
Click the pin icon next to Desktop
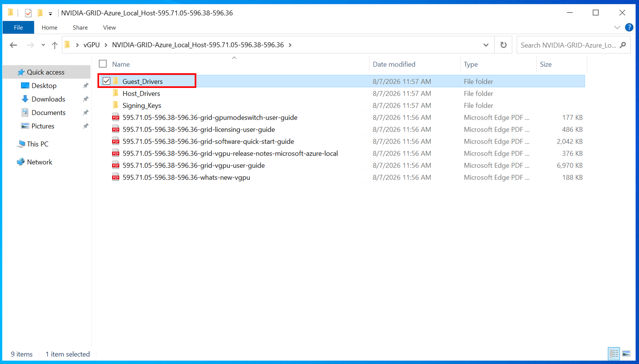pyautogui.click(x=86, y=85)
